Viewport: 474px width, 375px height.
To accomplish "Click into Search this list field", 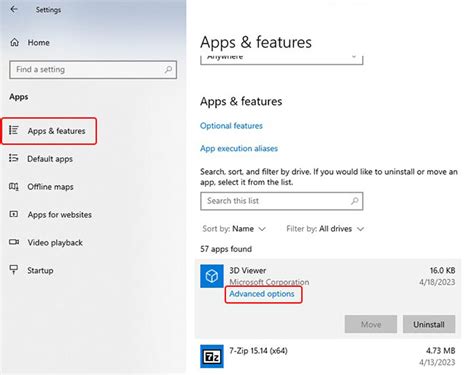I will [282, 201].
